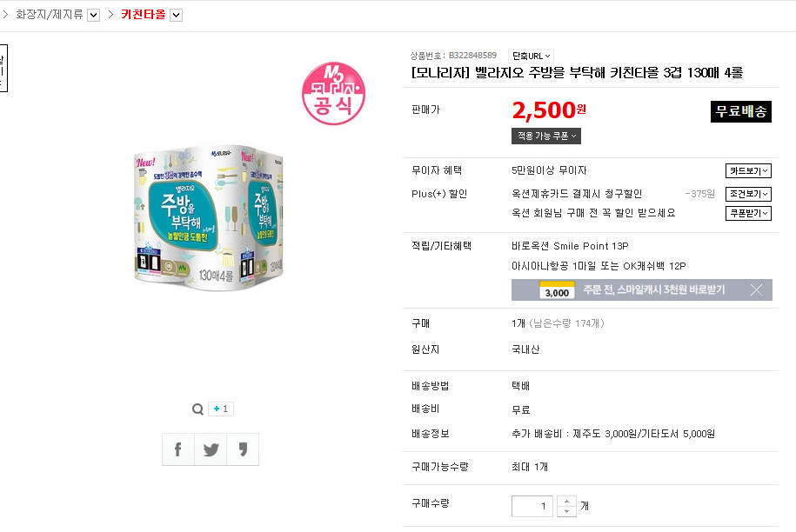Open the 적용 가능 쿠폰 dropdown
This screenshot has width=796, height=532.
click(x=546, y=136)
